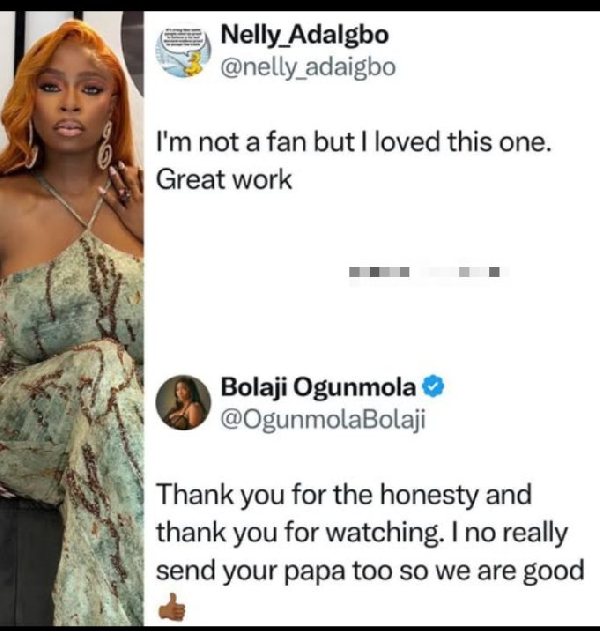
Task: Open the Nelly_AdaIgbo display name
Action: pyautogui.click(x=305, y=35)
